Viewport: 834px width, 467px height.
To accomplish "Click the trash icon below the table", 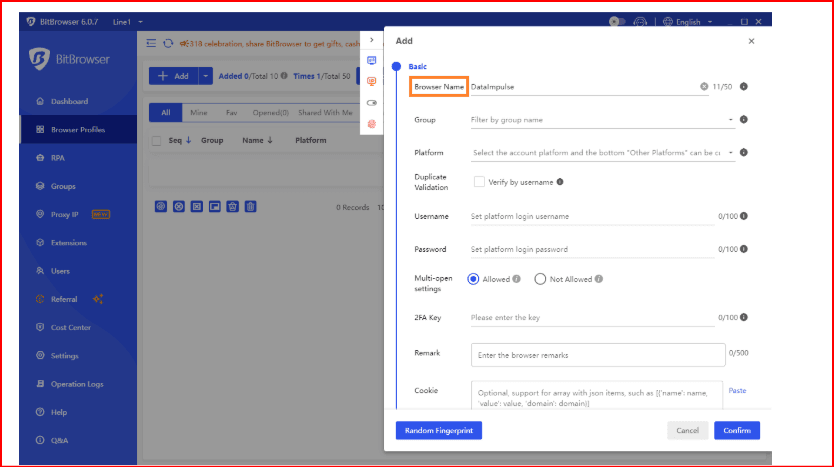I will tap(251, 207).
